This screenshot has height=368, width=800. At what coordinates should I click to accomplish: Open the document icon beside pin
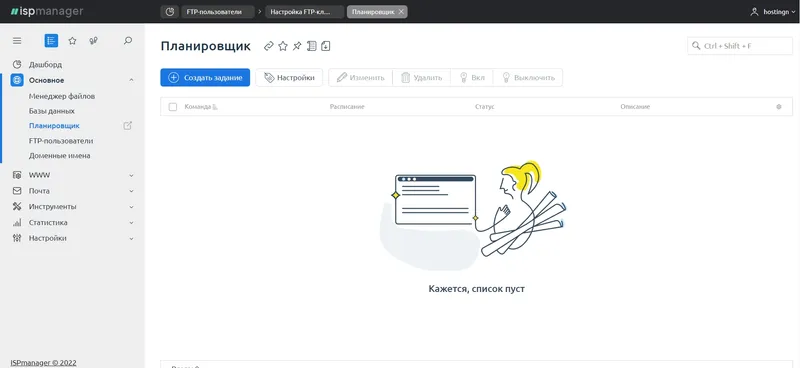click(311, 46)
